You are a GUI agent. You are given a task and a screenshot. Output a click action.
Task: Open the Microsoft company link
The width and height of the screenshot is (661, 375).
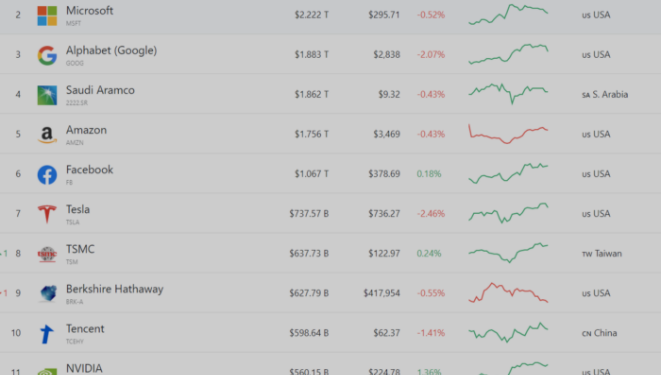pos(89,11)
